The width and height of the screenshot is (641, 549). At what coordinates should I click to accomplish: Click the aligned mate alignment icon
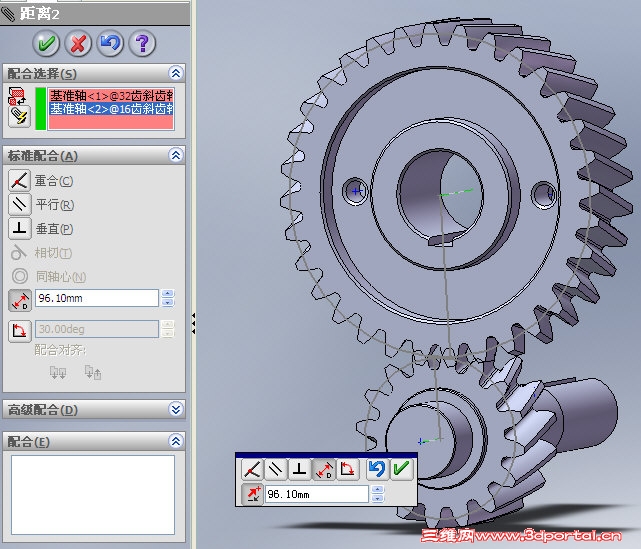click(x=58, y=372)
